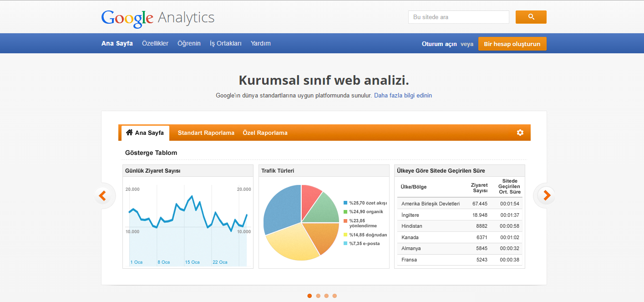Screen dimensions: 644x302
Task: Select the first carousel dot
Action: click(x=310, y=296)
